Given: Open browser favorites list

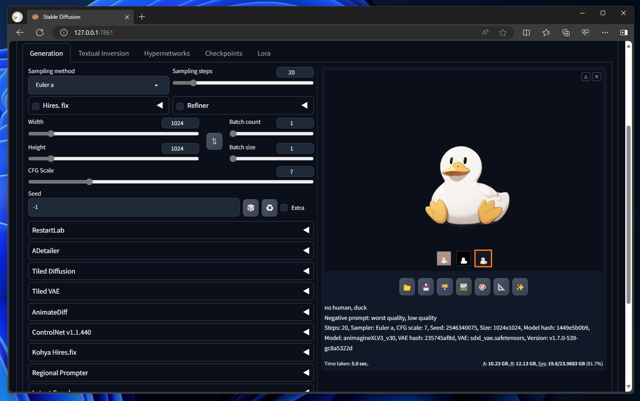Looking at the screenshot, I should pos(546,33).
